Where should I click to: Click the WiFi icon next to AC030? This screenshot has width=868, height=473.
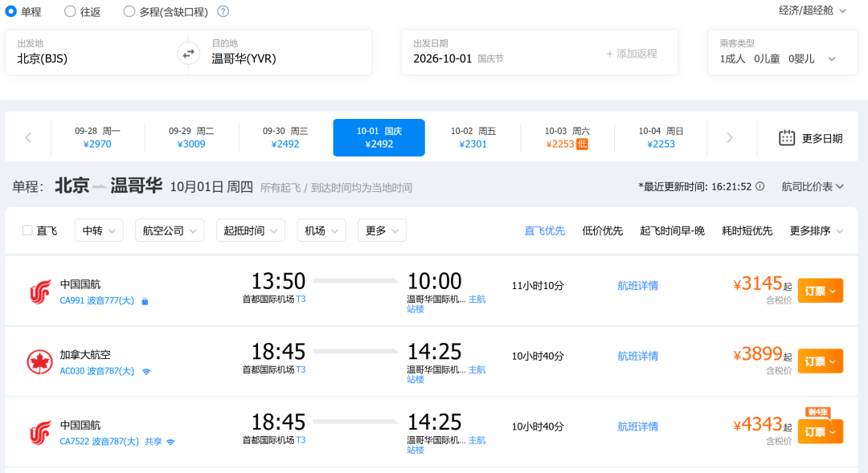(x=146, y=371)
